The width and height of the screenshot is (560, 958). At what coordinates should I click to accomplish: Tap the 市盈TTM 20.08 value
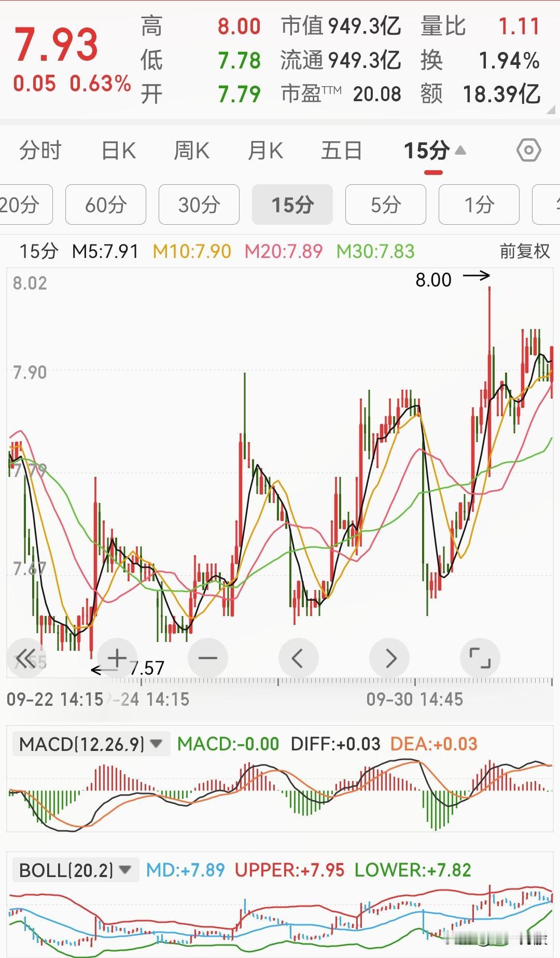click(x=377, y=94)
